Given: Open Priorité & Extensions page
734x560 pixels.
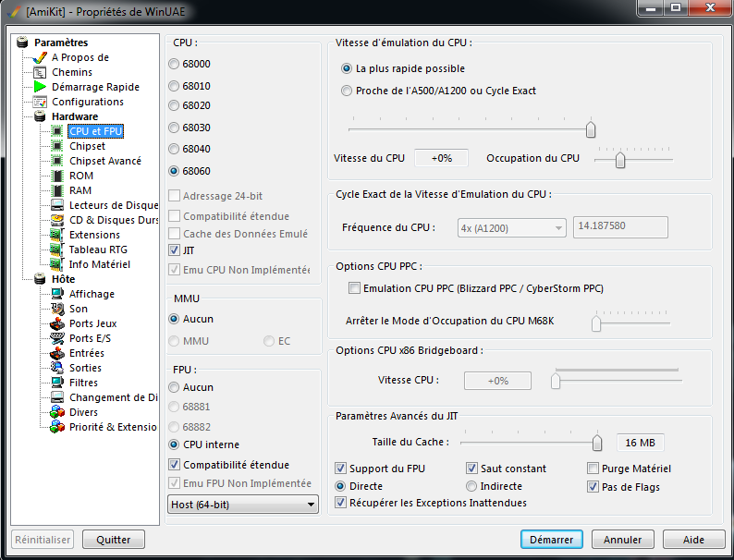Looking at the screenshot, I should (113, 427).
